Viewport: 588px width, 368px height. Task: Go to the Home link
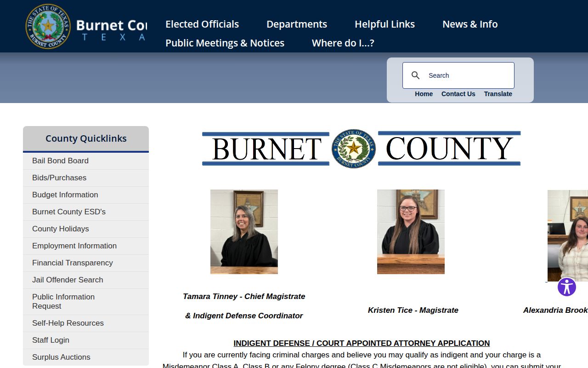click(x=424, y=94)
